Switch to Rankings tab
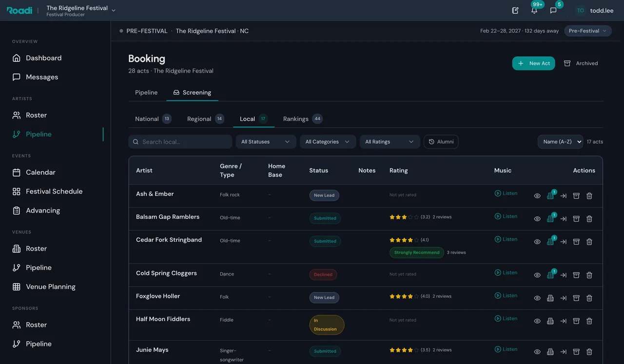 303,119
